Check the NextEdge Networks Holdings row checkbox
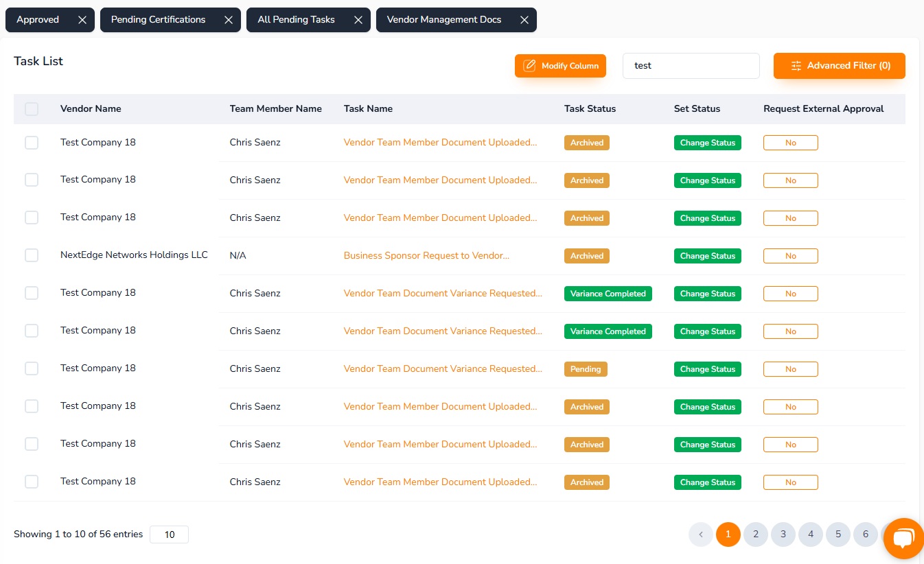Screen dimensions: 924x564 32,255
